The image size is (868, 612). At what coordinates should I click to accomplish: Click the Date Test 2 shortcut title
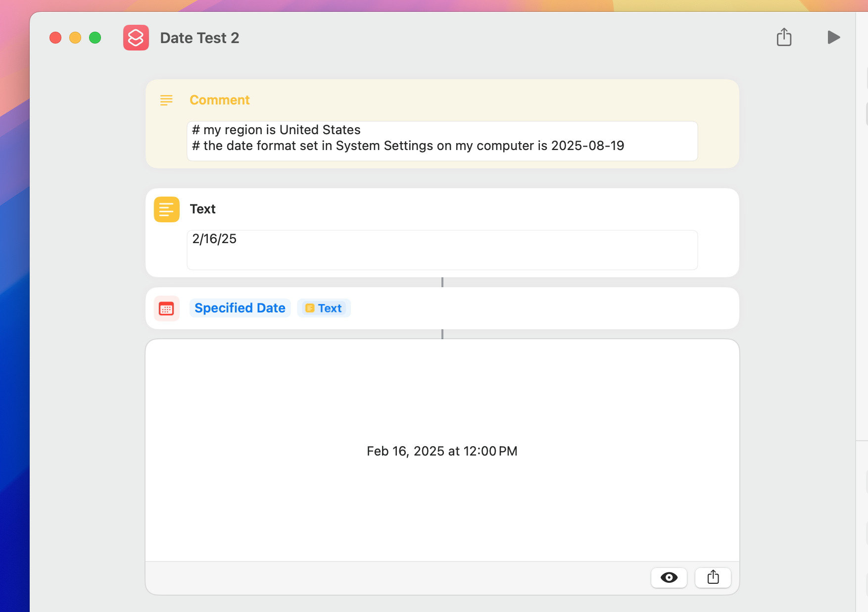(x=199, y=38)
